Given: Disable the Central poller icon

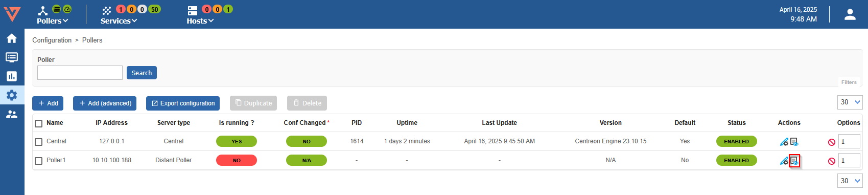Looking at the screenshot, I should tap(832, 142).
